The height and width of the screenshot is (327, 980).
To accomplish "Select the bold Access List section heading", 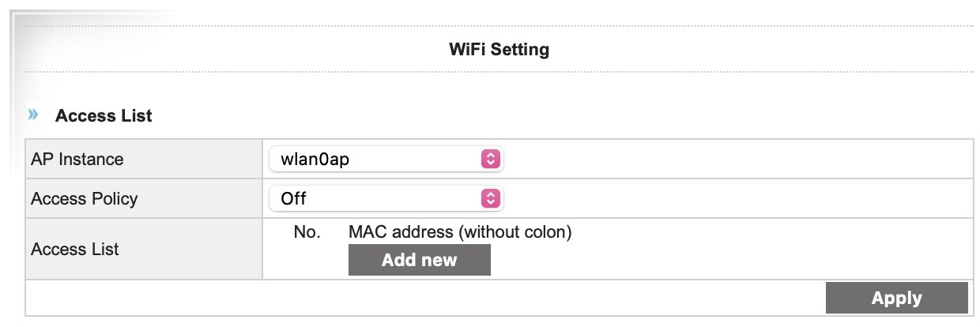I will (104, 116).
